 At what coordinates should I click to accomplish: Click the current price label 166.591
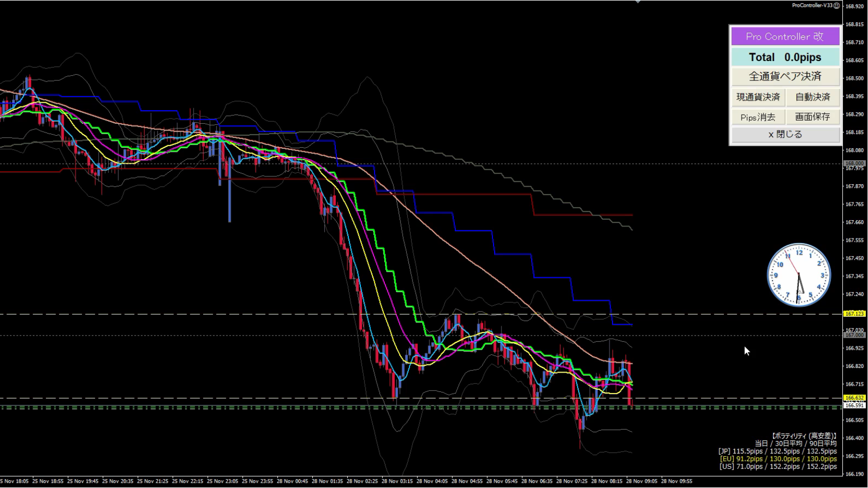pyautogui.click(x=854, y=405)
